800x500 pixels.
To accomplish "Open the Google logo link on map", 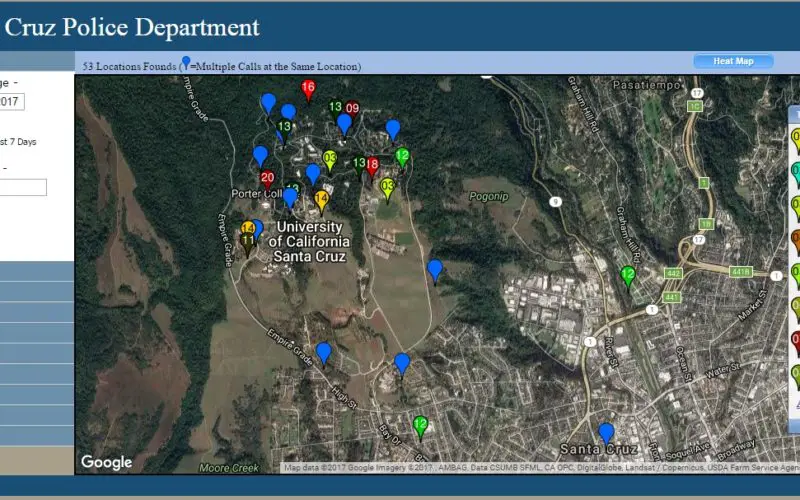I will (x=107, y=462).
